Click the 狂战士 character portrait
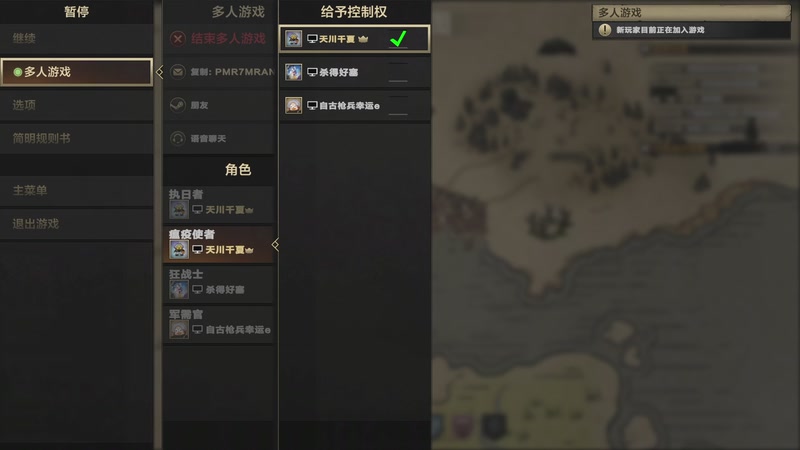 (179, 289)
